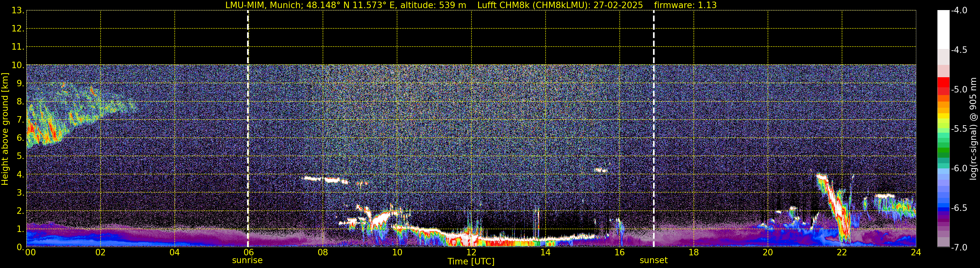Click the x-axis tick label 16
The image size is (980, 268).
619,252
